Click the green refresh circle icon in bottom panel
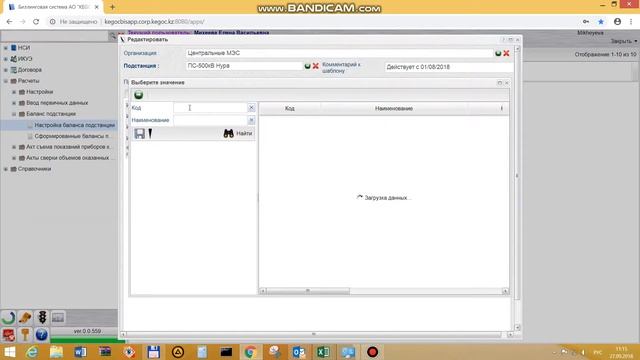The image size is (640, 360). click(8, 317)
